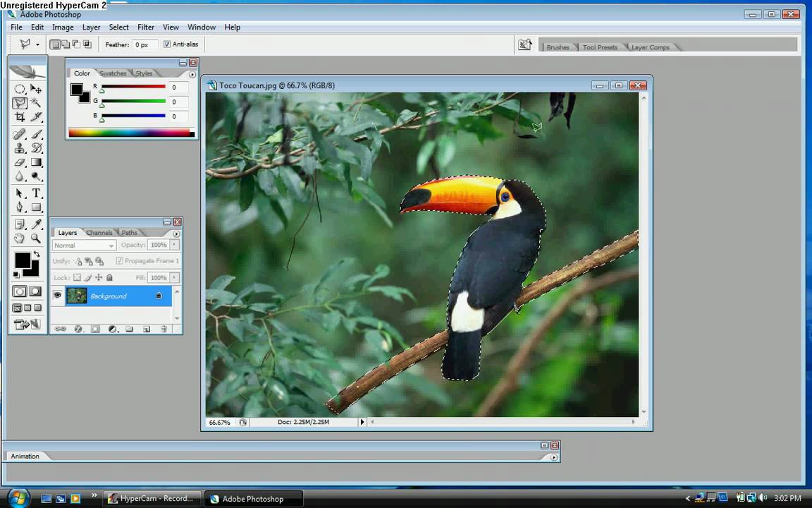Image resolution: width=812 pixels, height=508 pixels.
Task: Select the Magic Wand tool
Action: [x=36, y=102]
